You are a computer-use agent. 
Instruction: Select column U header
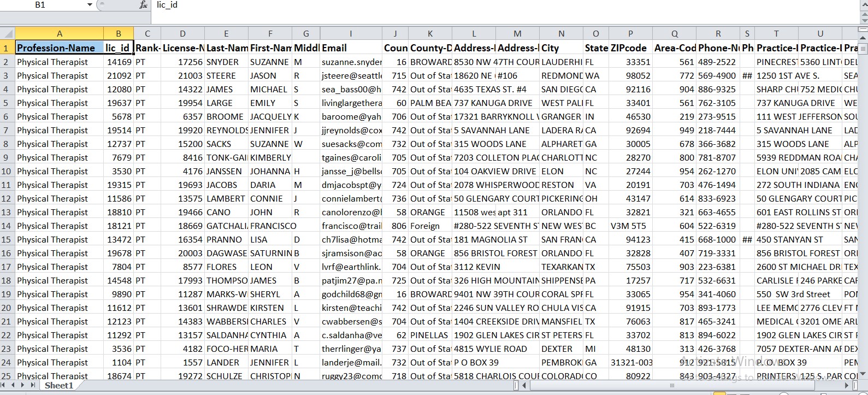820,33
